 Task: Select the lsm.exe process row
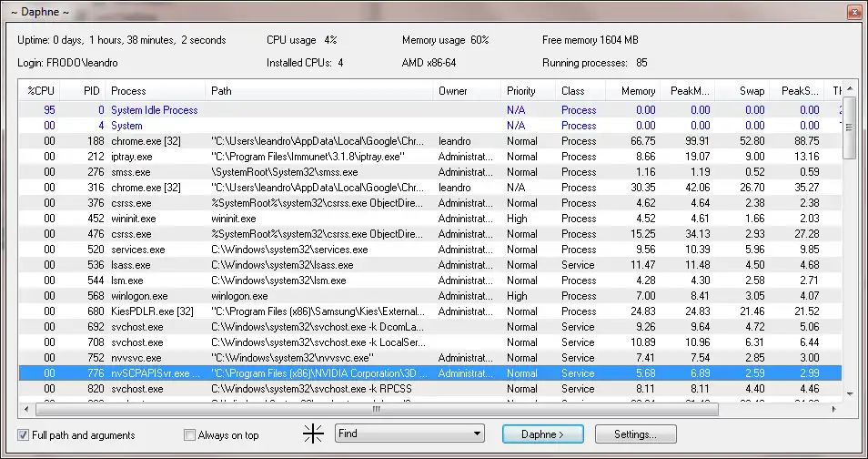pyautogui.click(x=430, y=280)
